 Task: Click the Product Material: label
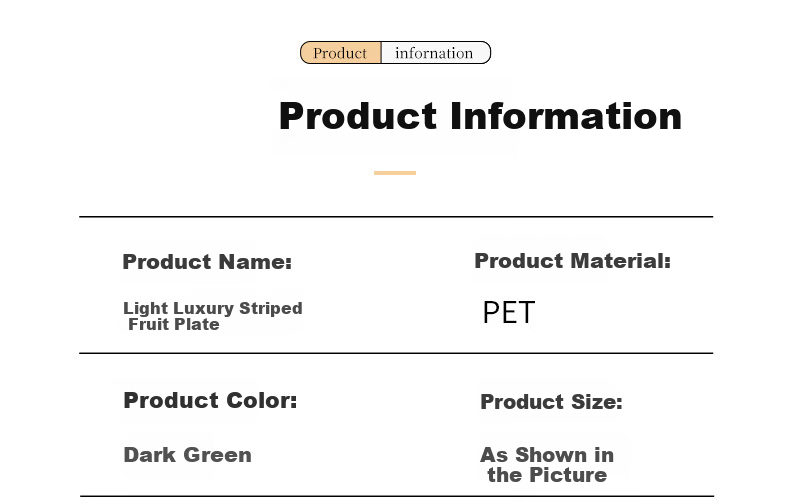tap(572, 261)
